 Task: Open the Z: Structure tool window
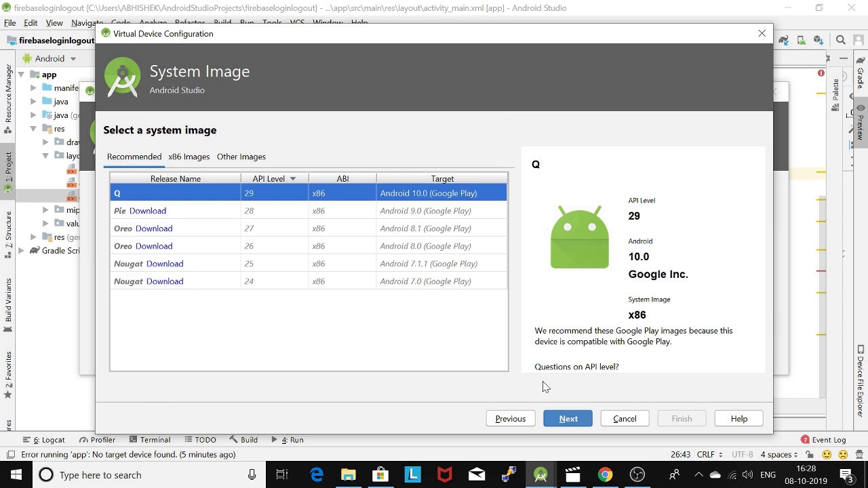point(8,235)
